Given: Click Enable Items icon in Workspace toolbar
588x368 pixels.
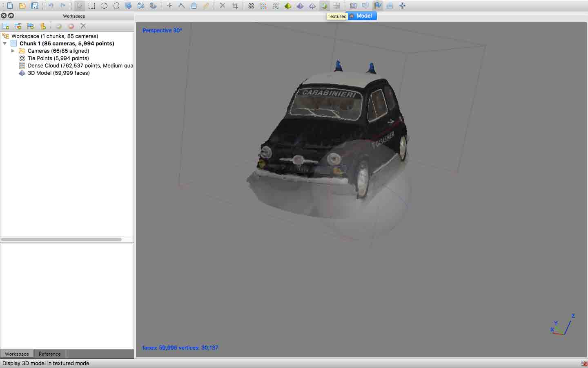Looking at the screenshot, I should (59, 26).
